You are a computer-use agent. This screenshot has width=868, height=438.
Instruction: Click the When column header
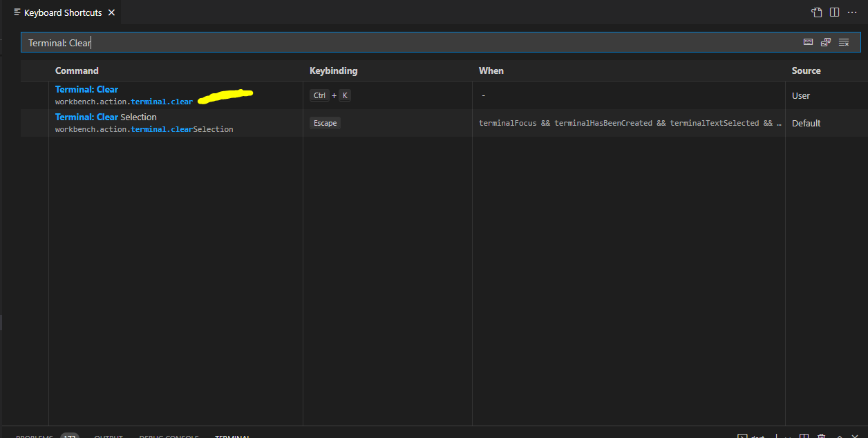click(491, 70)
